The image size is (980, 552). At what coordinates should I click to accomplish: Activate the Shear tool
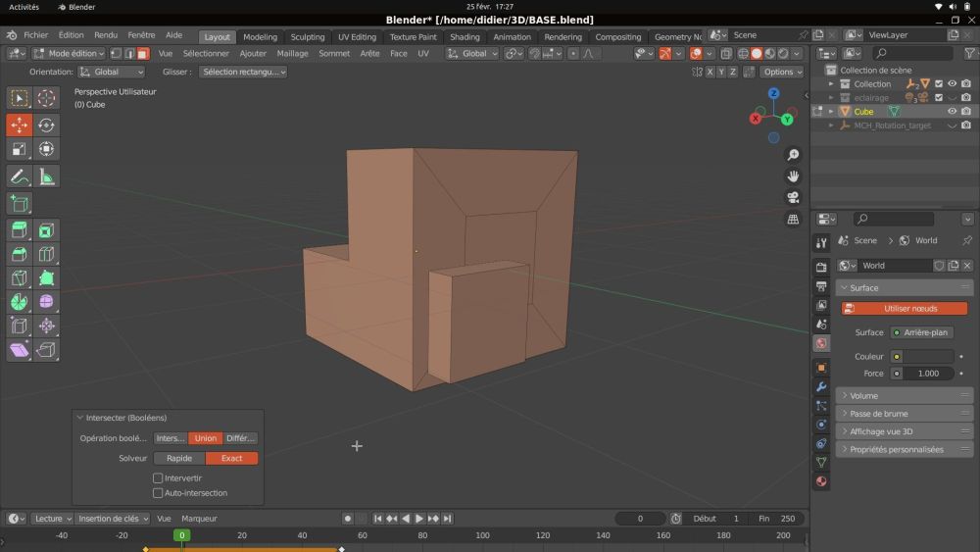click(x=19, y=349)
